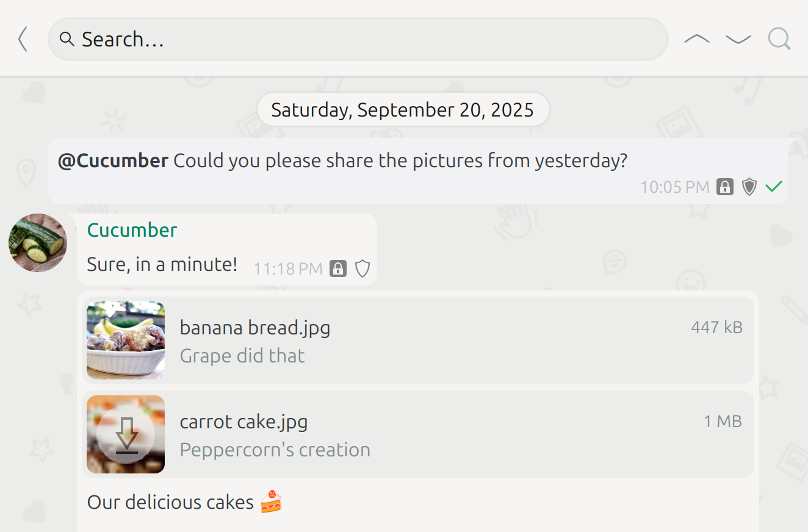The width and height of the screenshot is (808, 532).
Task: Open the banana bread thumbnail image
Action: pos(126,340)
